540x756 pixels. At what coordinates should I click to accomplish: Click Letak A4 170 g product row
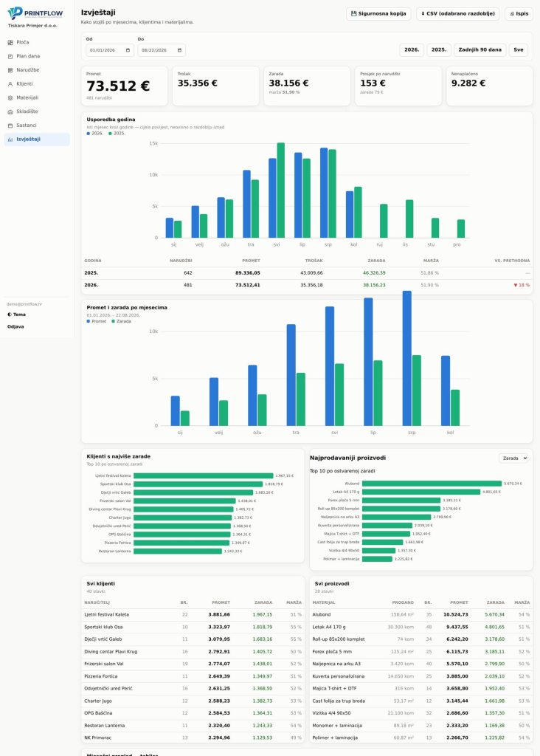click(421, 628)
